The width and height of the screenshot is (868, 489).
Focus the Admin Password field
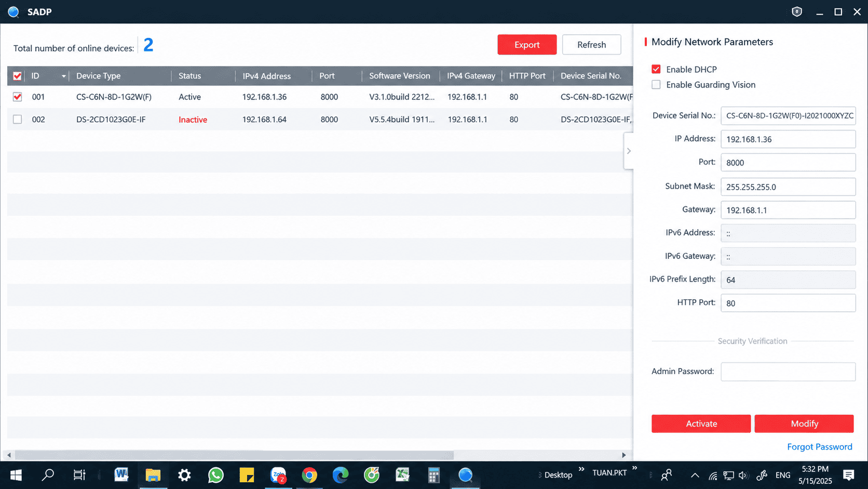788,372
